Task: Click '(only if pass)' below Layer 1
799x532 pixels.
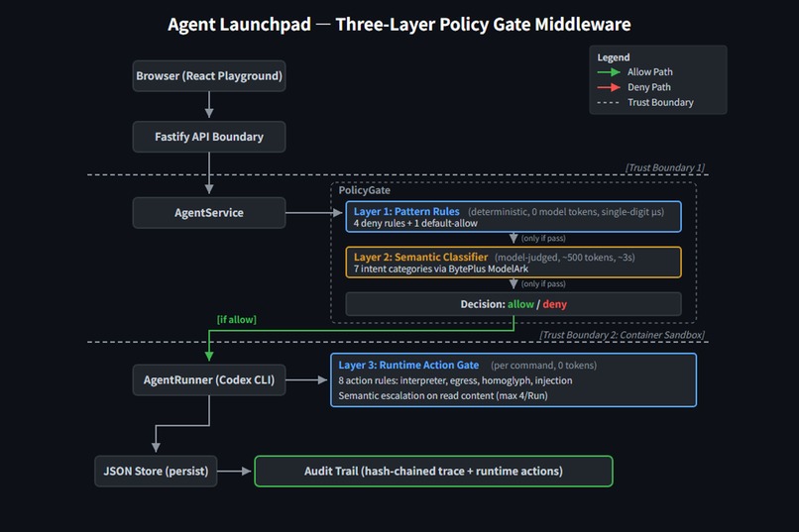Action: tap(543, 238)
